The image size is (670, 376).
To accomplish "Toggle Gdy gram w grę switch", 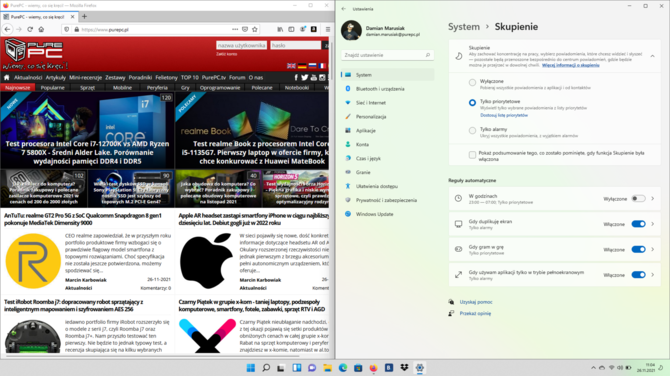I will (x=638, y=250).
